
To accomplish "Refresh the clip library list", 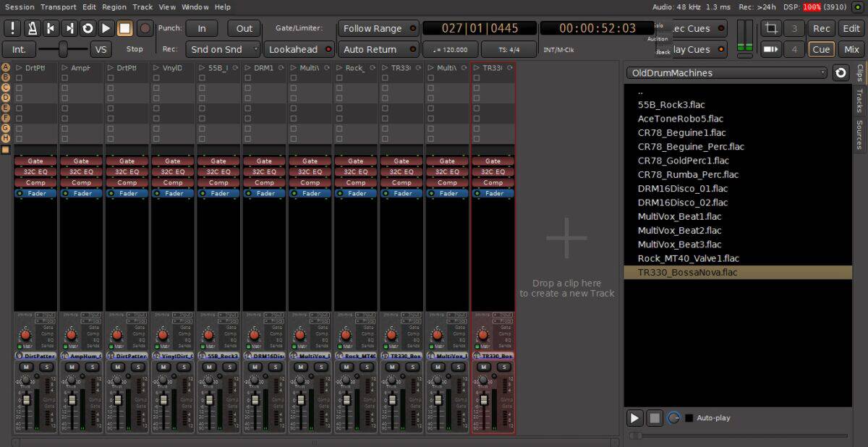I will tap(841, 73).
